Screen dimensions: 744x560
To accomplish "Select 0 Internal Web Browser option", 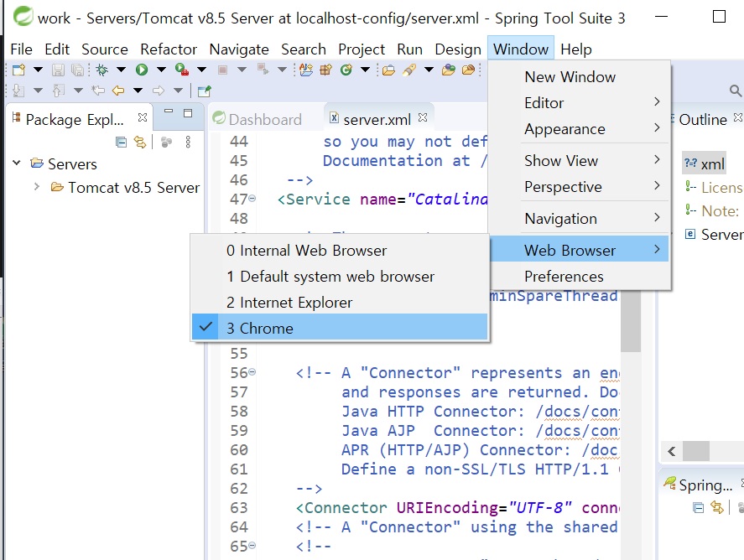I will coord(340,251).
